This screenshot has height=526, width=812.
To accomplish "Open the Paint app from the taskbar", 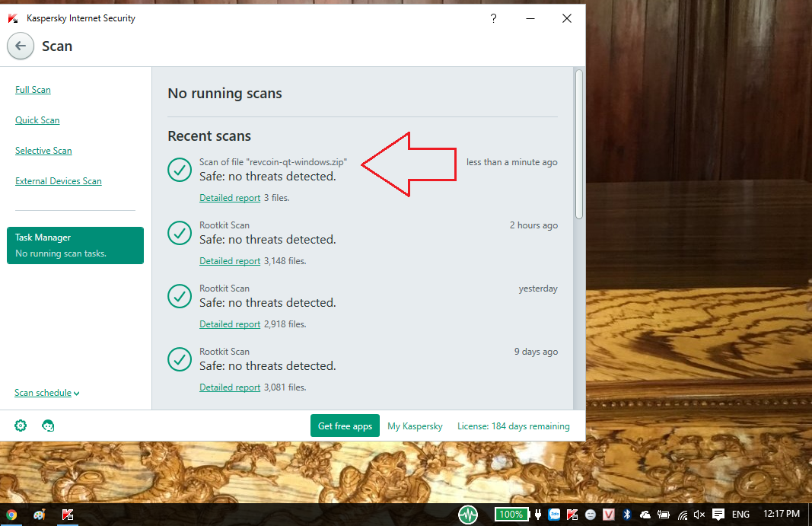I will coord(40,515).
